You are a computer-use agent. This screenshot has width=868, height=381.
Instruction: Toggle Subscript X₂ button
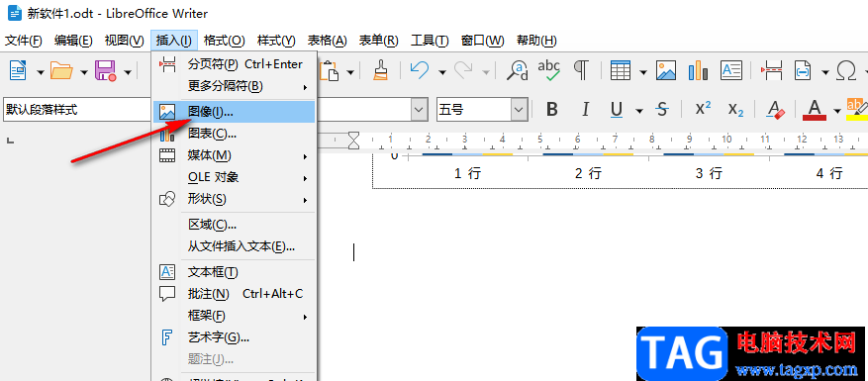[735, 110]
